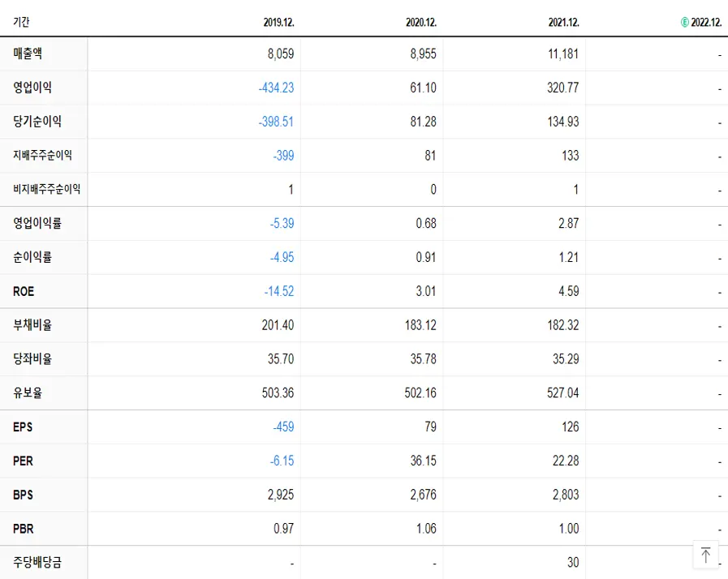Click the 순이익률 row label

32,257
